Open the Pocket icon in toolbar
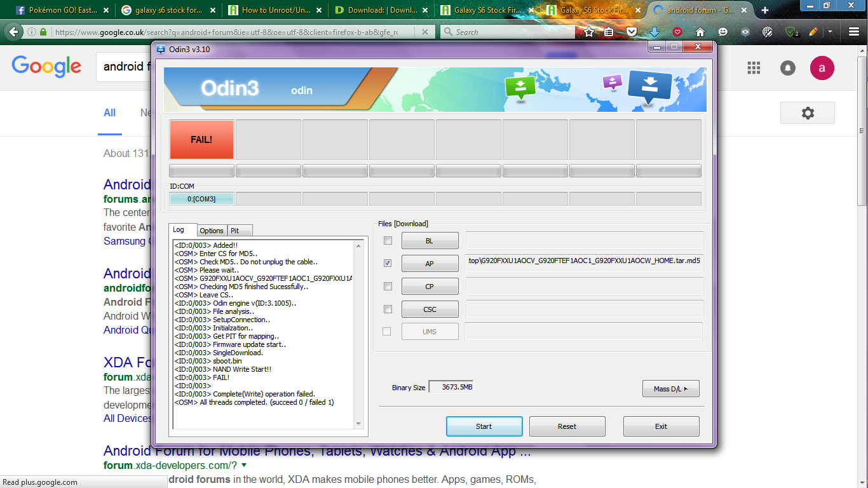868x488 pixels. click(631, 32)
